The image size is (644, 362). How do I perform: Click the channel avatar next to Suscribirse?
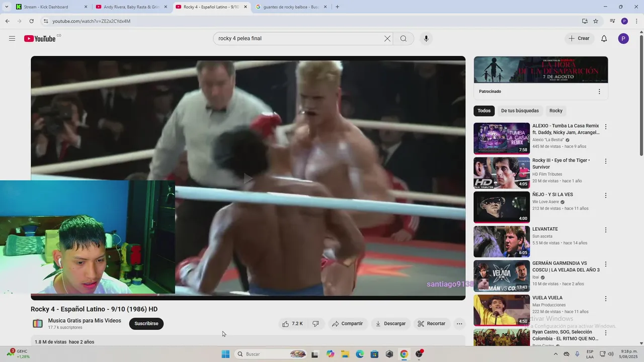[x=38, y=324]
